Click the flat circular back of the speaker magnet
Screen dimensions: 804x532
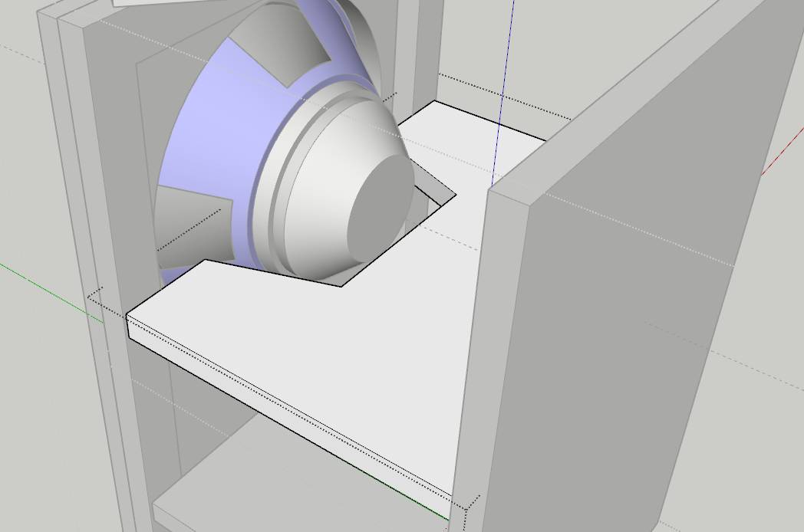(380, 208)
